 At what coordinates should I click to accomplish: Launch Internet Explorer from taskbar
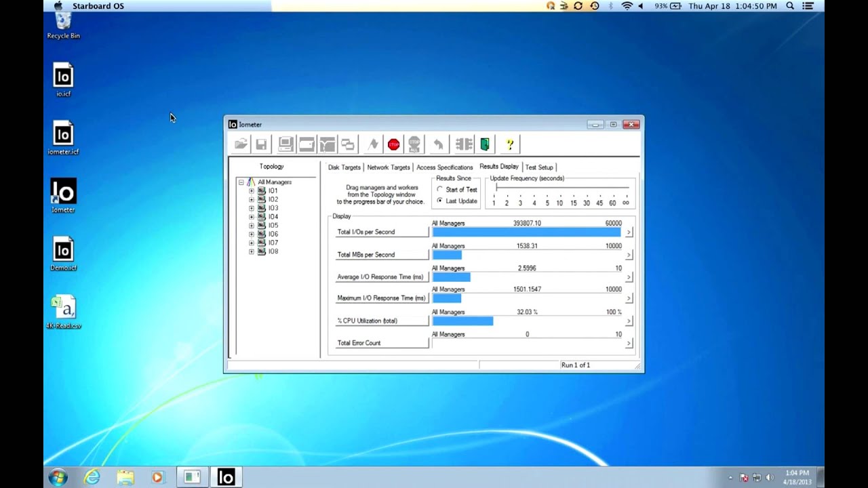pos(92,477)
